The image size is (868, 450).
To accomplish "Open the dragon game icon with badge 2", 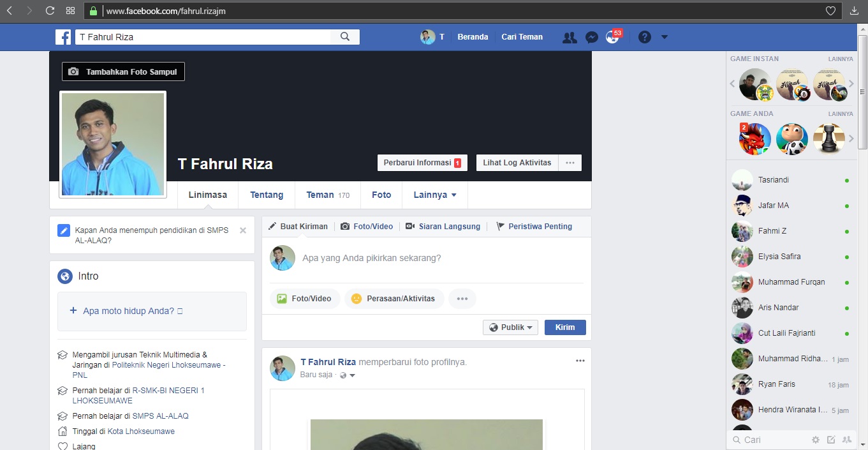I will [x=755, y=139].
